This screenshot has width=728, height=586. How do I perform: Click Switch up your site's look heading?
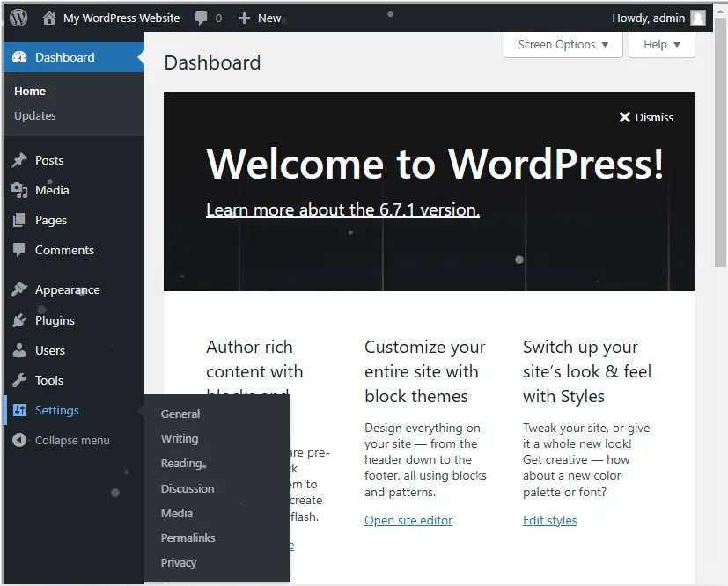pyautogui.click(x=587, y=371)
